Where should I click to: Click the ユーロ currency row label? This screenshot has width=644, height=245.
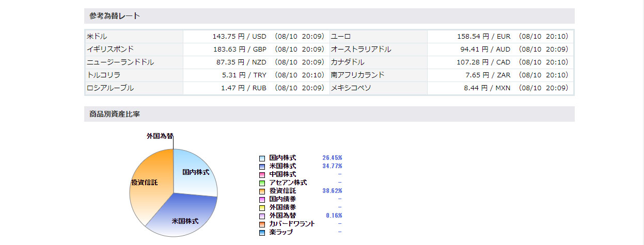(341, 37)
